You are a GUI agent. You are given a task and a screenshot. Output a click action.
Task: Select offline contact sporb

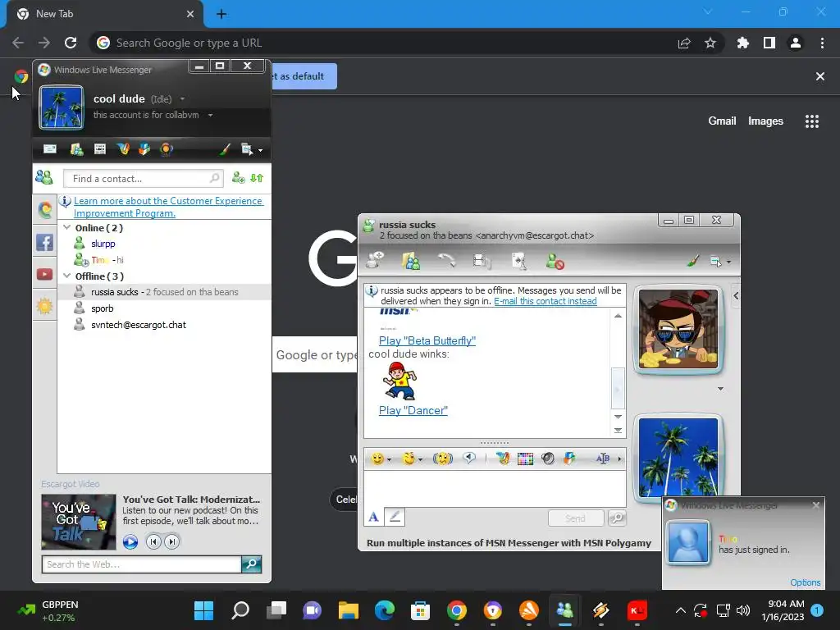103,308
